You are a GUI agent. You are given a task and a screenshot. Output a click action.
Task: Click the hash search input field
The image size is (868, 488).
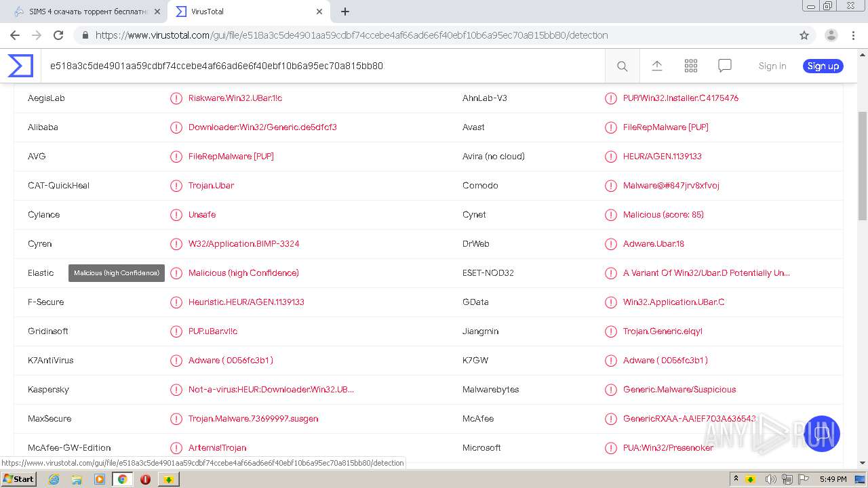click(x=323, y=66)
